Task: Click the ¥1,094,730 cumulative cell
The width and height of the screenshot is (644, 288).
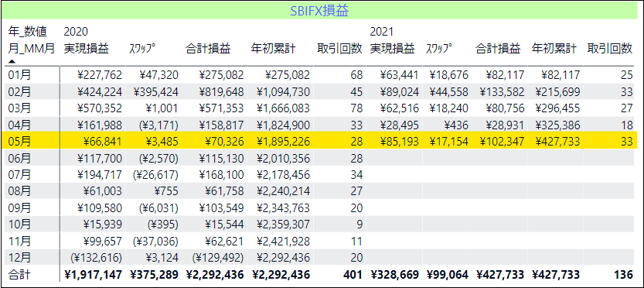Action: point(283,92)
